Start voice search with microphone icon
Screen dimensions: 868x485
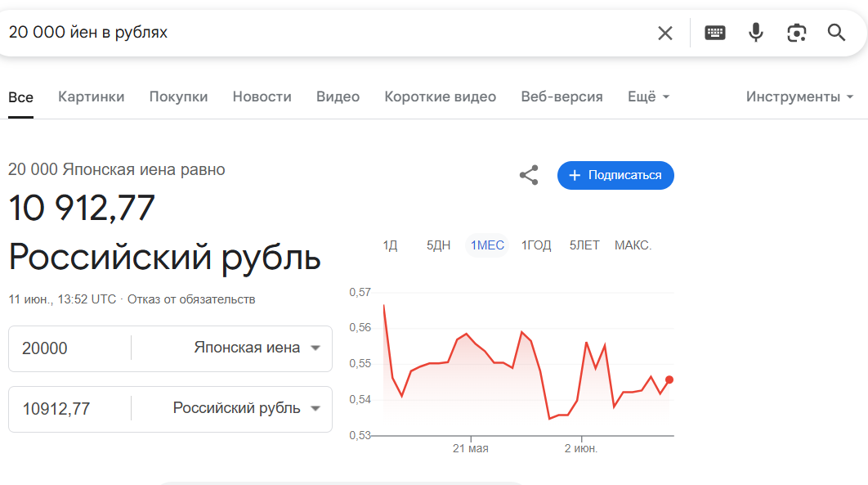[756, 33]
